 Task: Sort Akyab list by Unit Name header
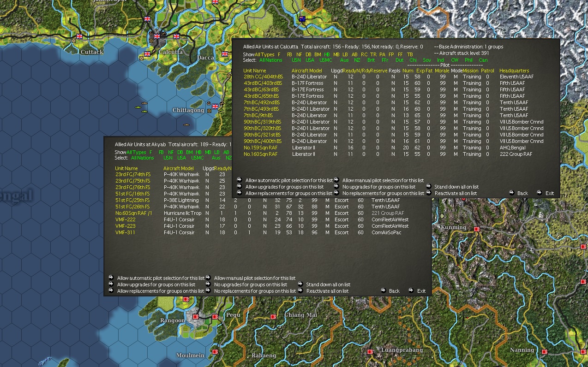tap(126, 168)
